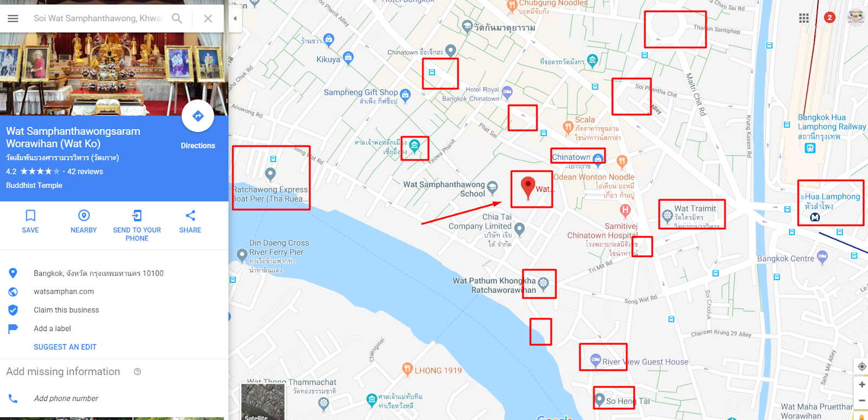Open the Nearby search icon
This screenshot has width=868, height=420.
point(84,216)
